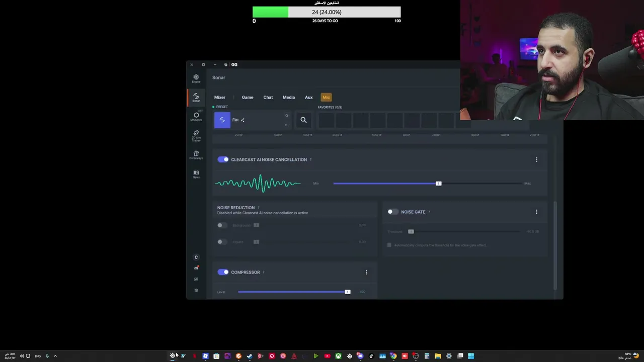
Task: Open ClearCast noise cancellation options menu
Action: pyautogui.click(x=536, y=160)
